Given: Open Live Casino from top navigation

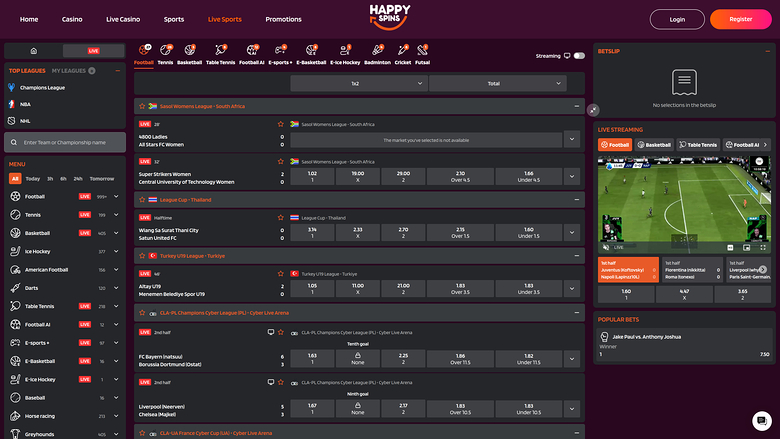Looking at the screenshot, I should [123, 19].
